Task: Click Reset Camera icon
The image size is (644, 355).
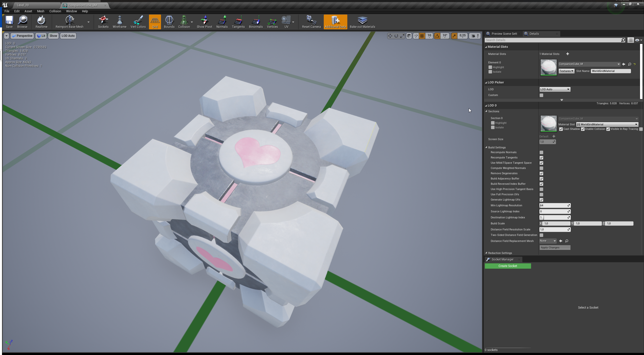Action: point(311,22)
